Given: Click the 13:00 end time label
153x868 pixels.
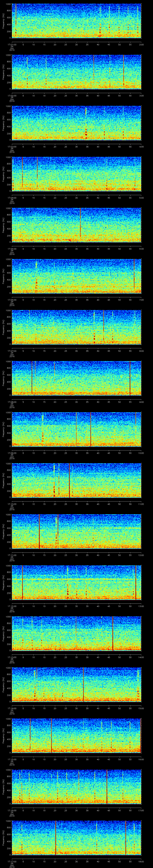Looking at the screenshot, I should pyautogui.click(x=141, y=606).
